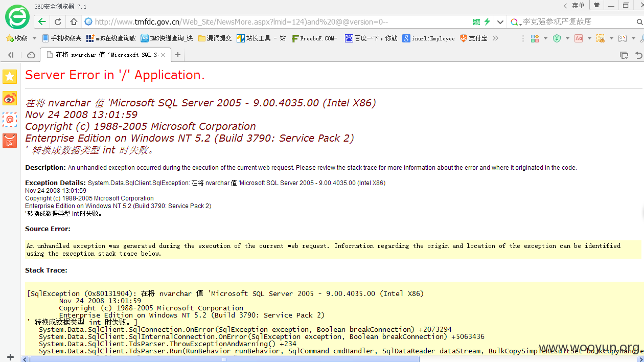Click the Server Error in '/' Application heading
The height and width of the screenshot is (362, 644).
point(115,75)
